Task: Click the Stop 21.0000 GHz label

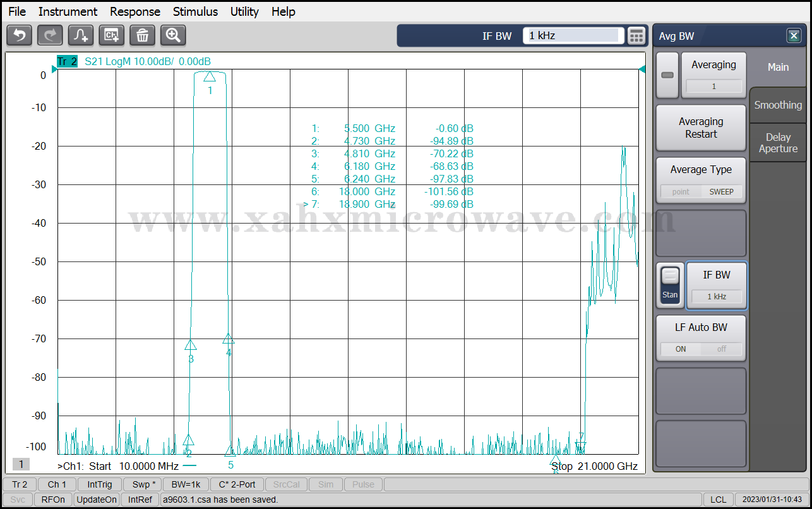Action: point(594,466)
